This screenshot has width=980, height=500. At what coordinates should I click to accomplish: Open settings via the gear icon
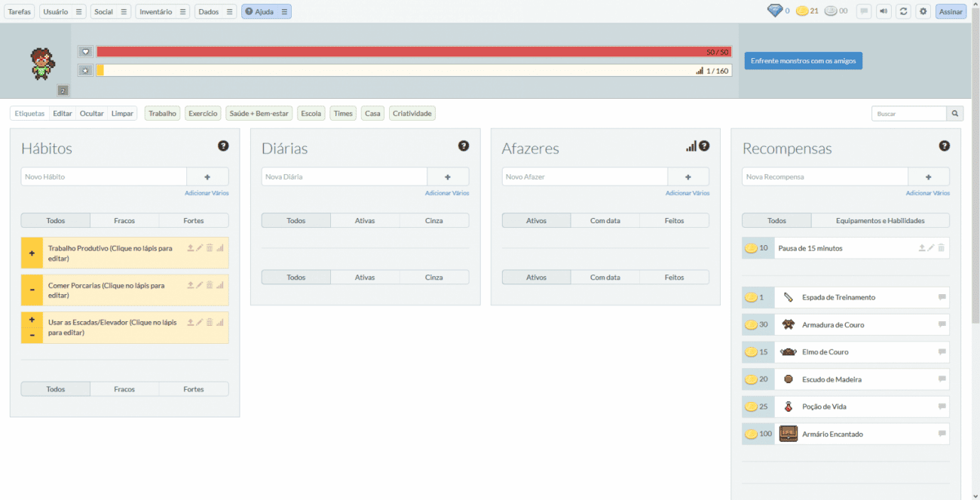(923, 11)
